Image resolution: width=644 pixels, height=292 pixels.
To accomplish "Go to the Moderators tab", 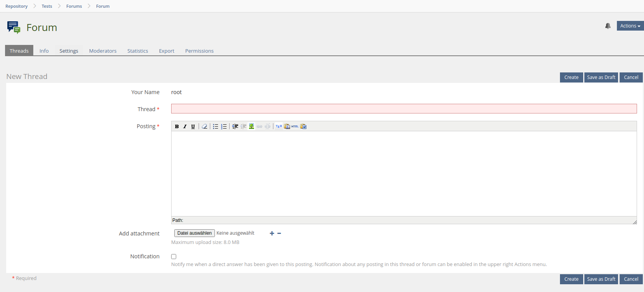I will coord(103,51).
